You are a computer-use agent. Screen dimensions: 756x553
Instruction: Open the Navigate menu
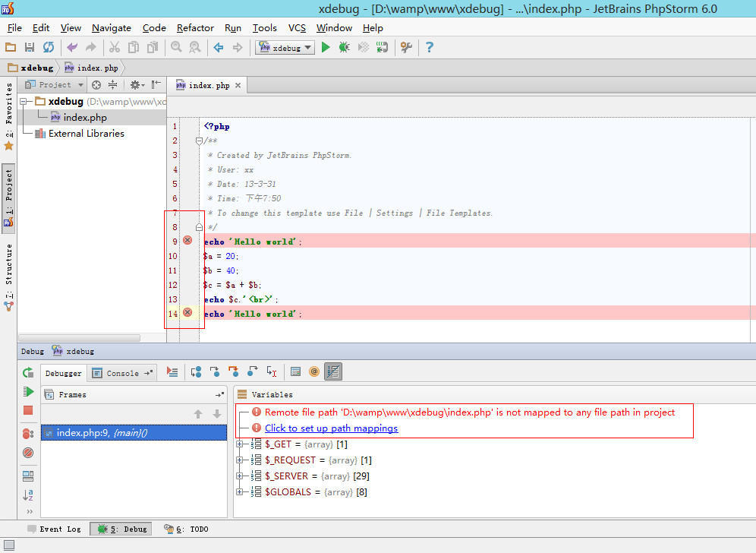click(112, 28)
